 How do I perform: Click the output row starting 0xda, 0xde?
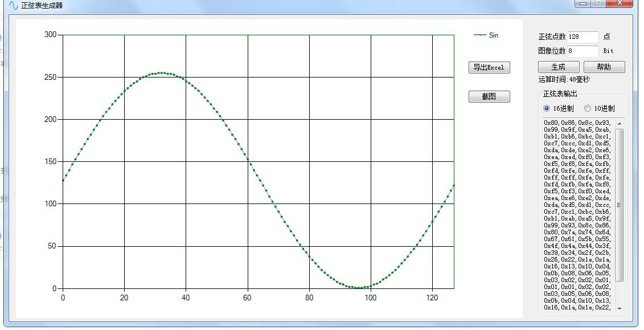[x=577, y=150]
